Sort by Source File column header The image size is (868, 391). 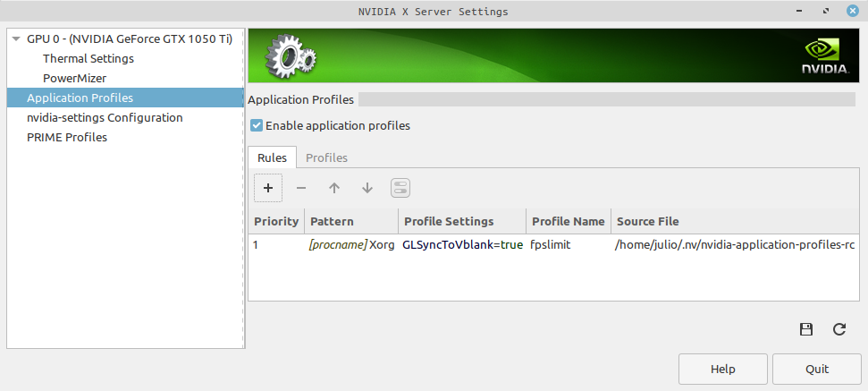click(735, 222)
